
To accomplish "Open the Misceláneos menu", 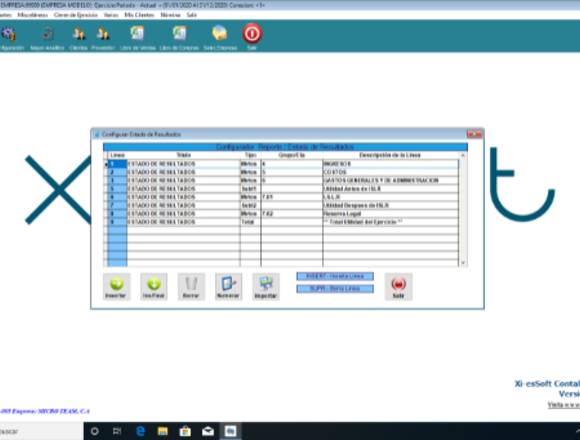I will click(33, 15).
